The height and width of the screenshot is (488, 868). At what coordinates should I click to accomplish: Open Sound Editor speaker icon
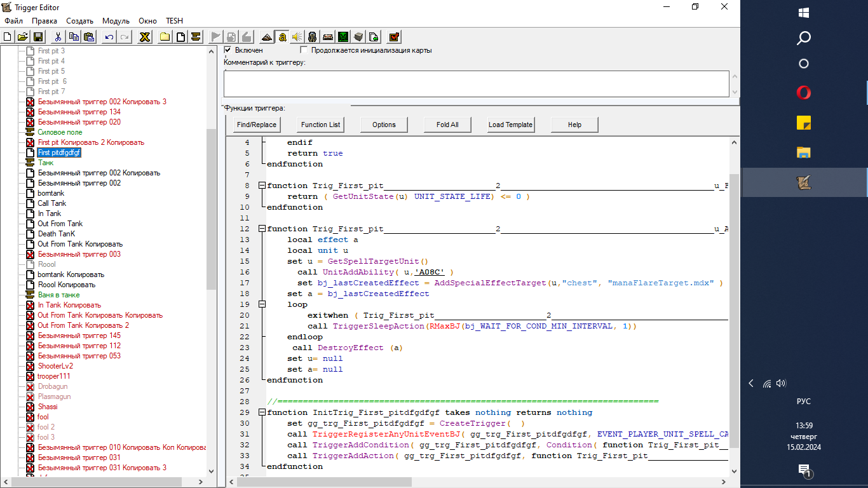(x=297, y=37)
